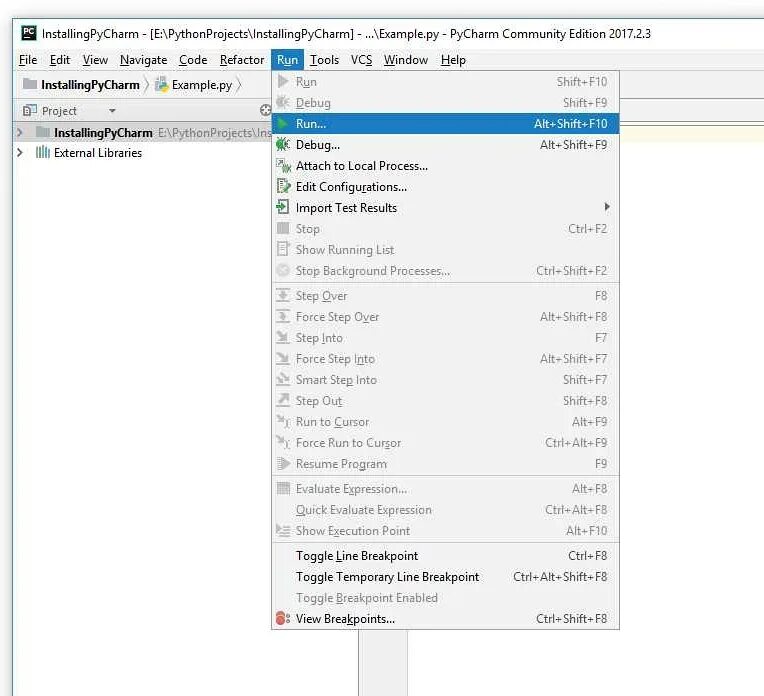
Task: Click the InstallingPyCharm folder icon in tree
Action: pyautogui.click(x=43, y=133)
